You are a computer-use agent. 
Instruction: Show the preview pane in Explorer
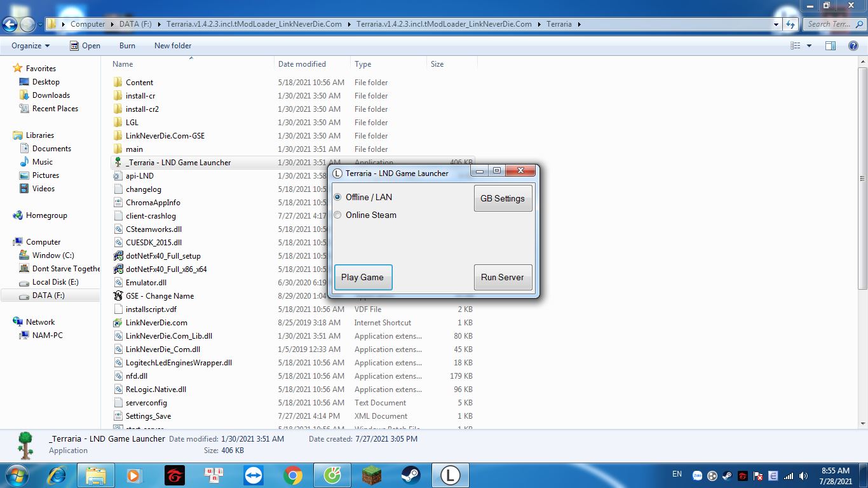830,46
